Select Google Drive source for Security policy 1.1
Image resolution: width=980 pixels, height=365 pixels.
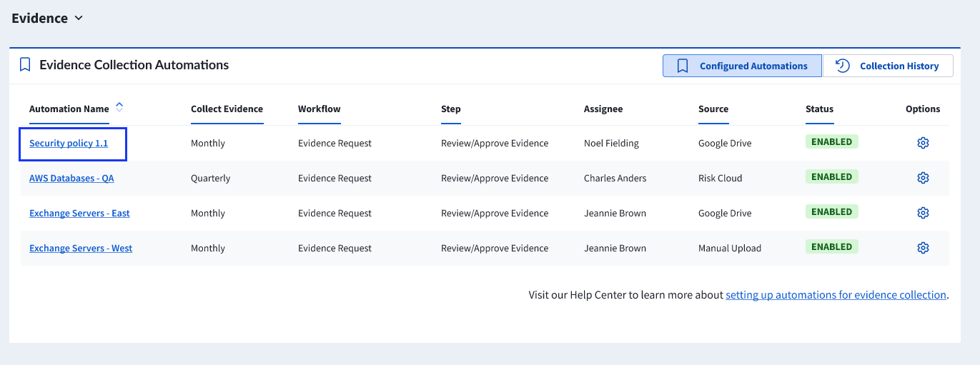(725, 143)
